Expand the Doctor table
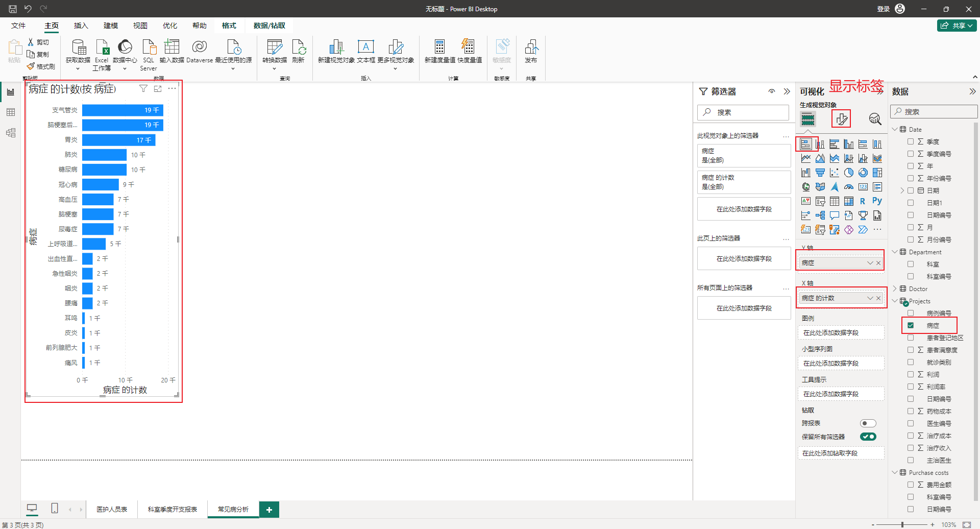 click(x=895, y=288)
